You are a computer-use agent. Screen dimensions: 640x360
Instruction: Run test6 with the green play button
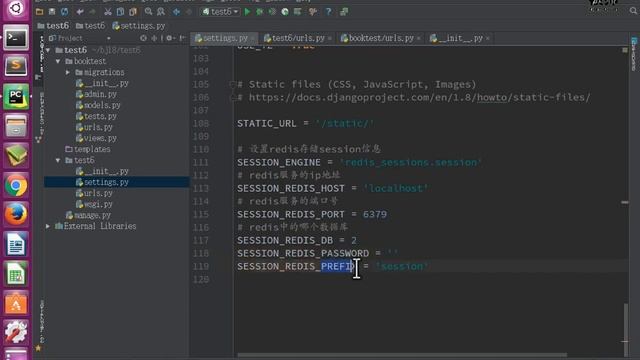pos(247,12)
